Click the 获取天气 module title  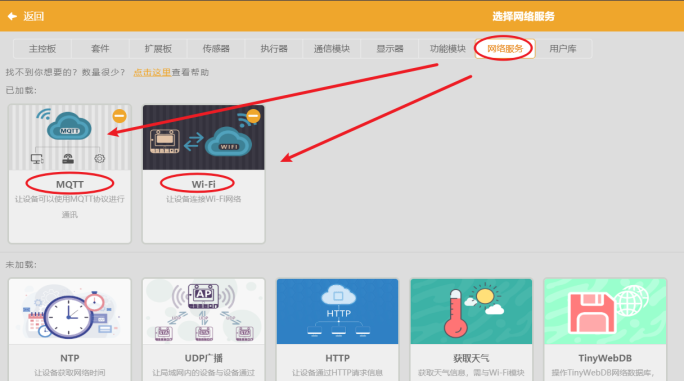click(x=471, y=358)
